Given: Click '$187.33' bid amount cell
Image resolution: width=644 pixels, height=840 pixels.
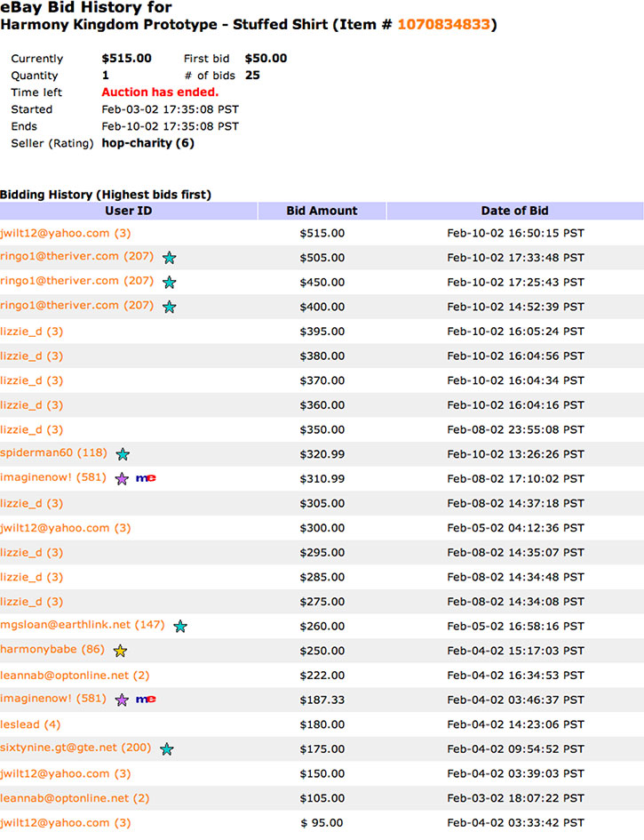Looking at the screenshot, I should tap(322, 700).
